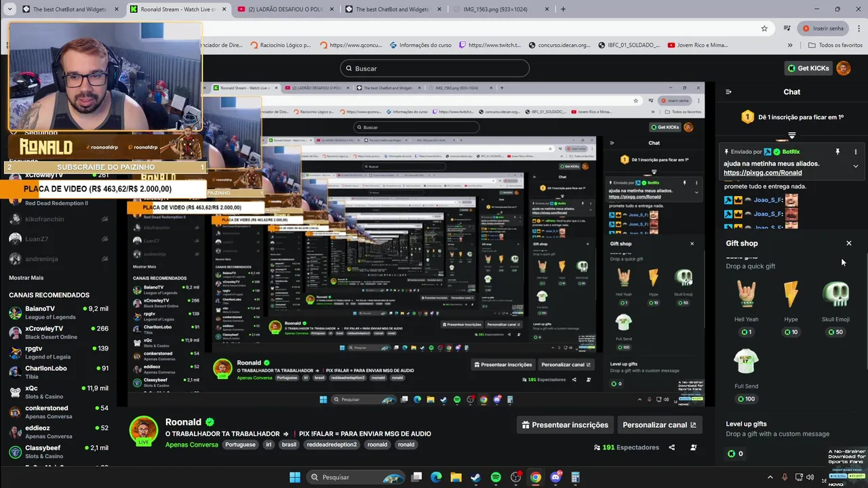868x488 pixels.
Task: Open Spotify from taskbar
Action: coord(496,477)
